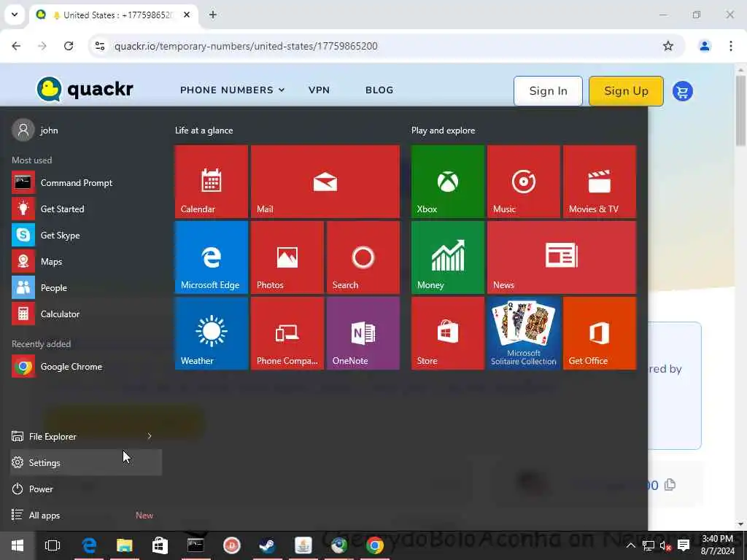Open the Money tile
Image resolution: width=747 pixels, height=560 pixels.
[447, 257]
